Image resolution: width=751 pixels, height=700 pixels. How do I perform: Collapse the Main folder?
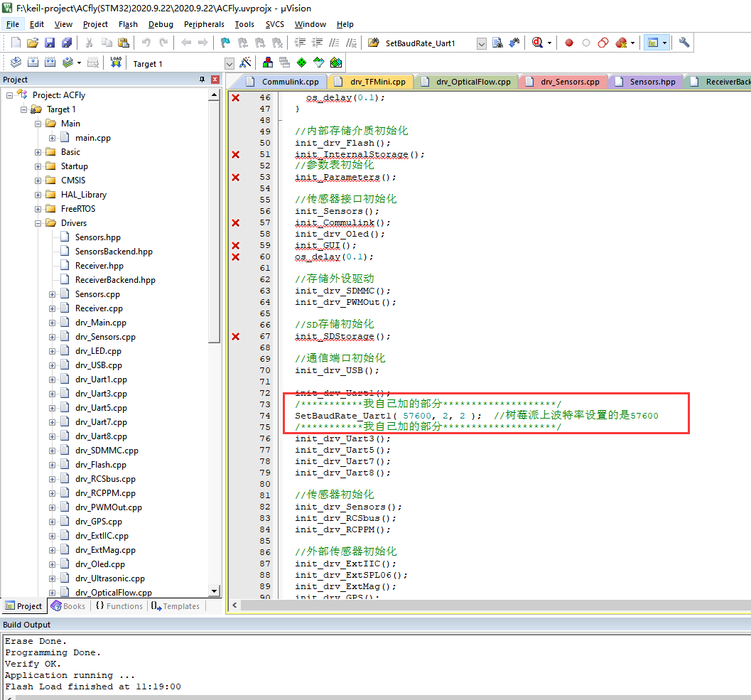38,124
